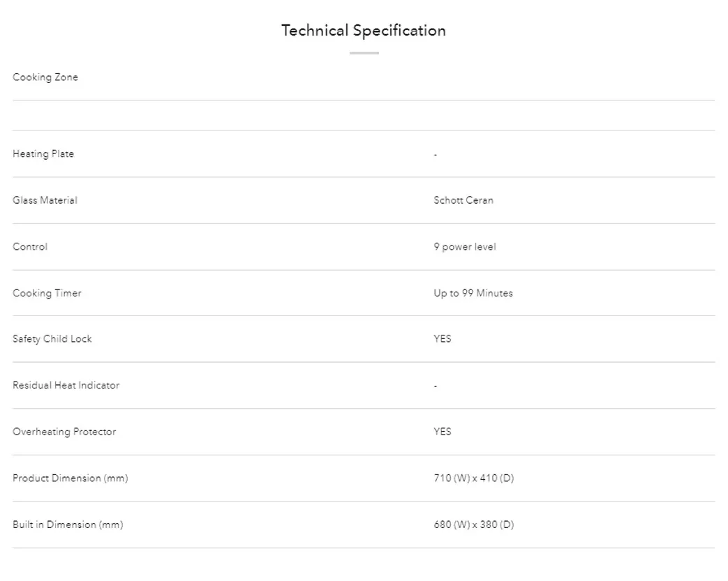The width and height of the screenshot is (728, 581).
Task: Click the Built in Dimension (mm) label
Action: [68, 525]
